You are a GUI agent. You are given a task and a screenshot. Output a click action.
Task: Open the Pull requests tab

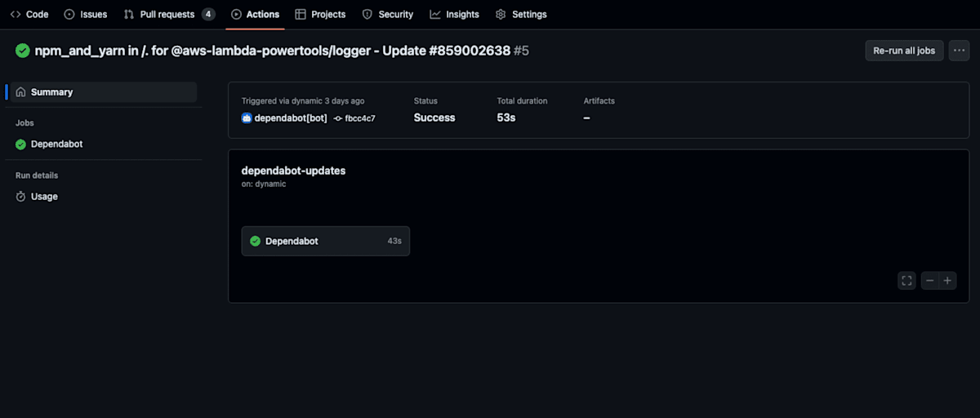point(169,14)
